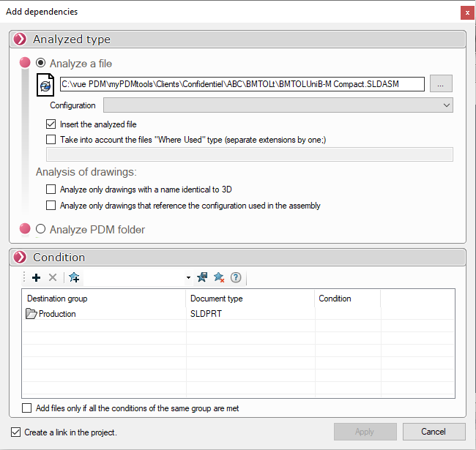Click the plus icon to add condition
476x450 pixels.
[x=36, y=277]
